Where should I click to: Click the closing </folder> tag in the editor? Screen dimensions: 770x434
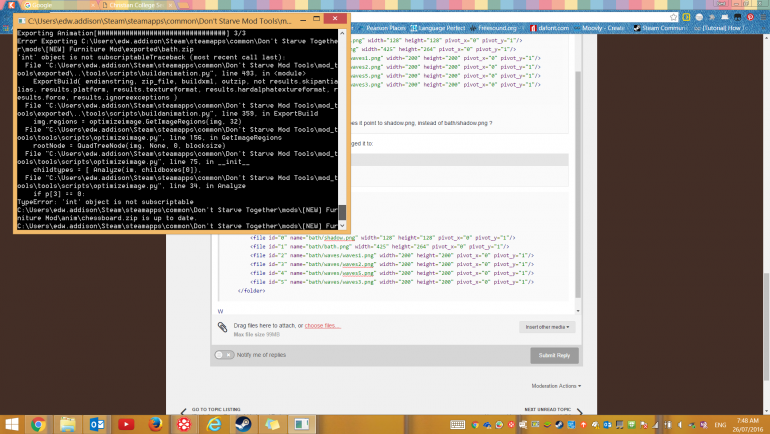251,291
